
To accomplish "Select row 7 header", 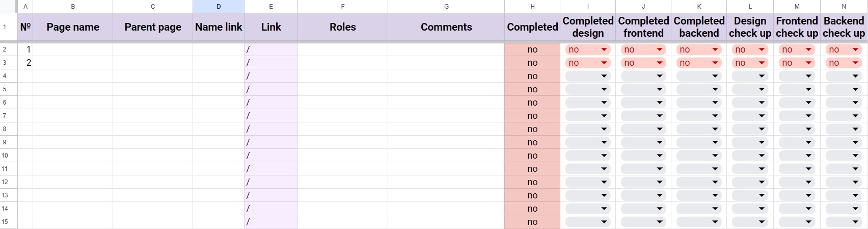I will pos(5,116).
